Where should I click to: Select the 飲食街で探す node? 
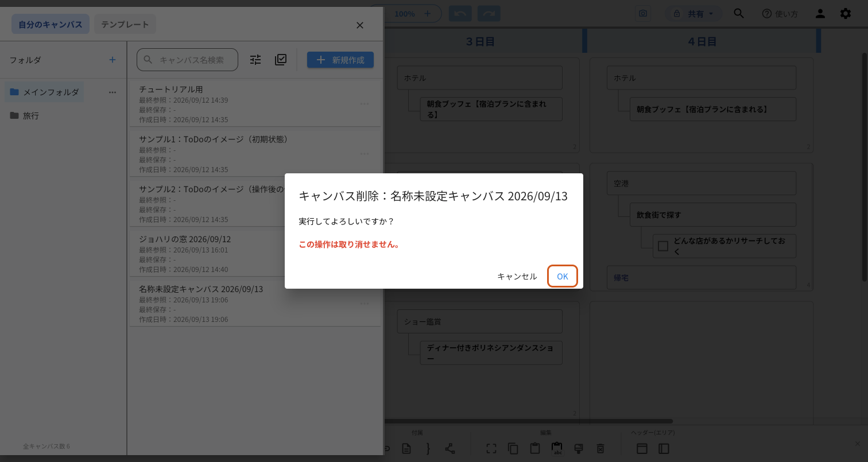[x=713, y=215]
